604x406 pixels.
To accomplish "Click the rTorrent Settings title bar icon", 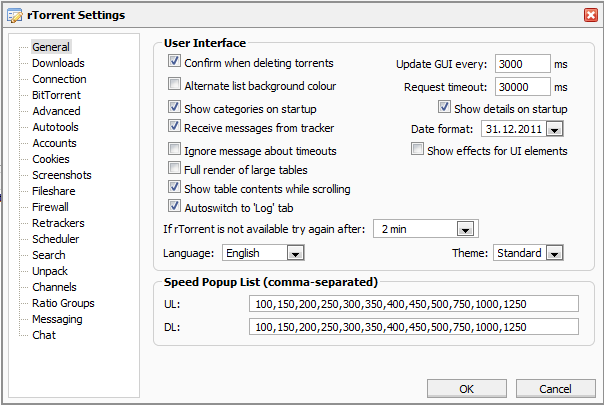I will point(14,14).
